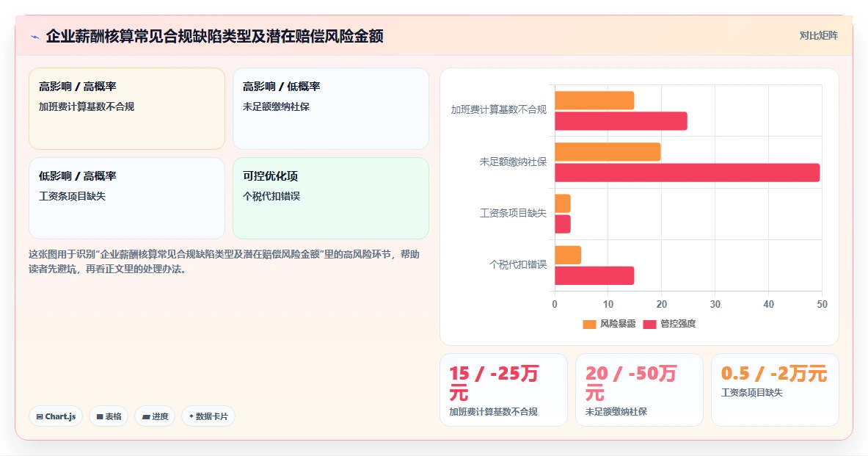The image size is (868, 456).
Task: Click the 工资条项目缺失 red bar
Action: pos(563,224)
